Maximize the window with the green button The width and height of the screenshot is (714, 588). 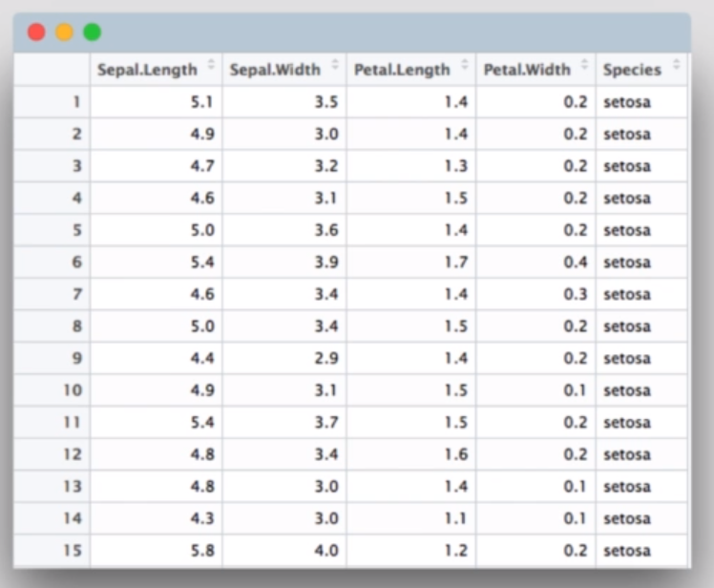tap(93, 32)
